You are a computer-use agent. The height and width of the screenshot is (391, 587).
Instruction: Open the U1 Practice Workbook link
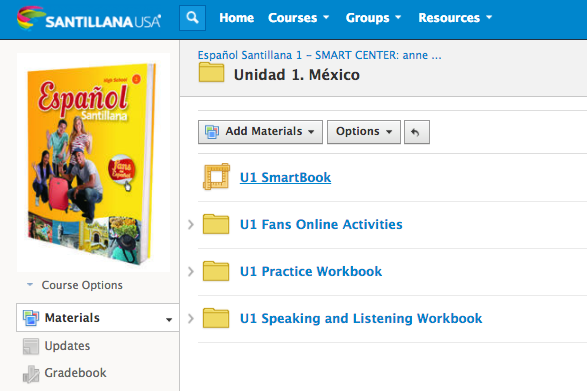coord(311,271)
